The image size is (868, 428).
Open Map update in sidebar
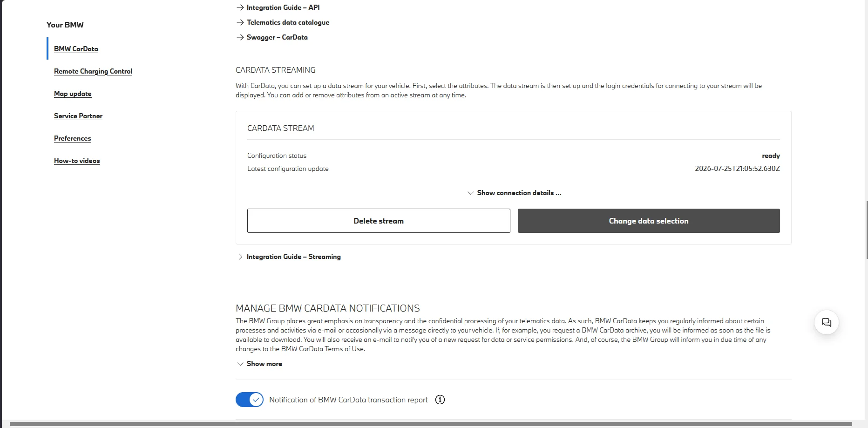(73, 94)
